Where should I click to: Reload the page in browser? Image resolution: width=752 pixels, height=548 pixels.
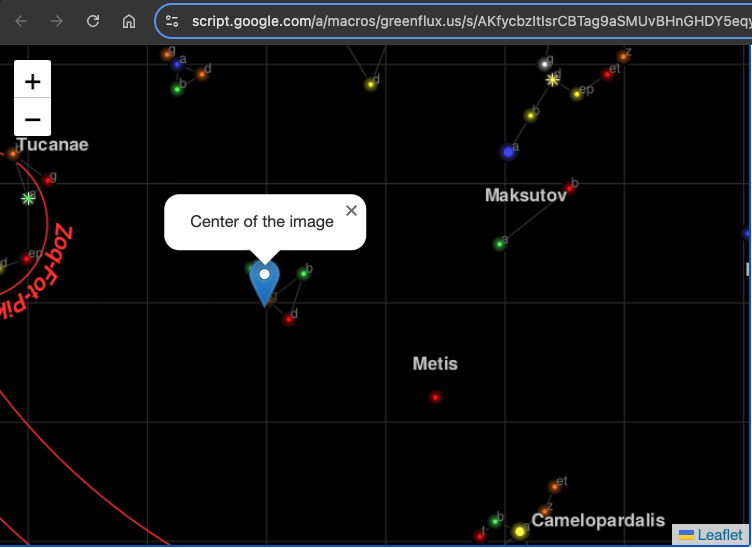[93, 21]
